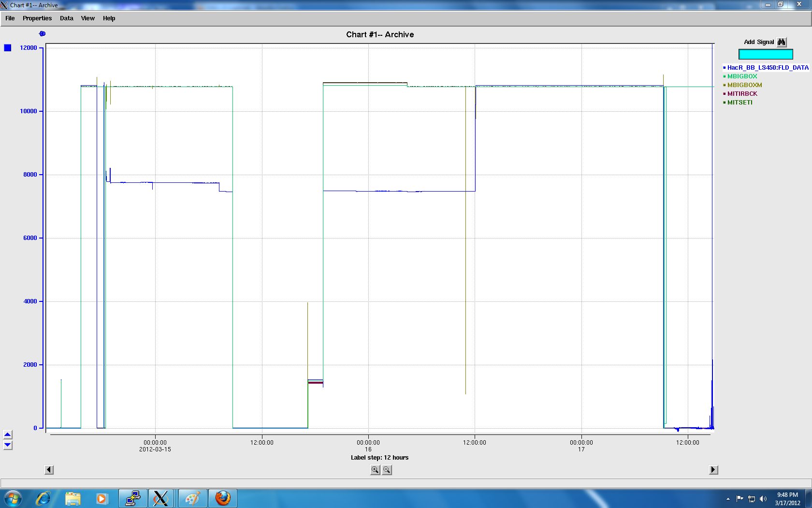Open network status tray icon

pos(752,499)
